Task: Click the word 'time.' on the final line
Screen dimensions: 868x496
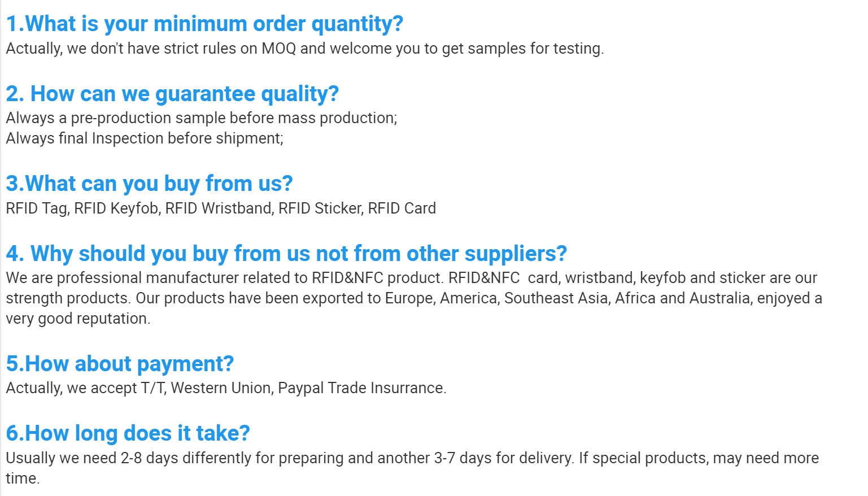Action: (x=23, y=478)
